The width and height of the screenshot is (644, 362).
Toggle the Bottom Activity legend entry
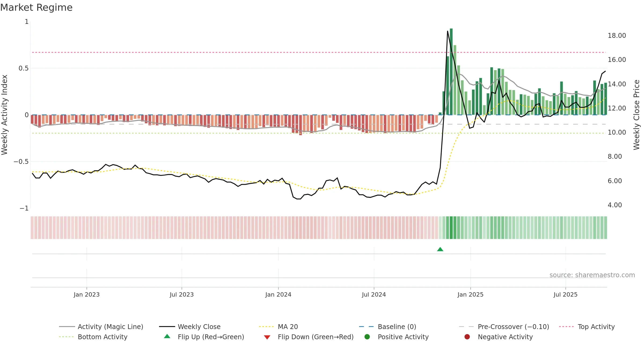tap(93, 337)
